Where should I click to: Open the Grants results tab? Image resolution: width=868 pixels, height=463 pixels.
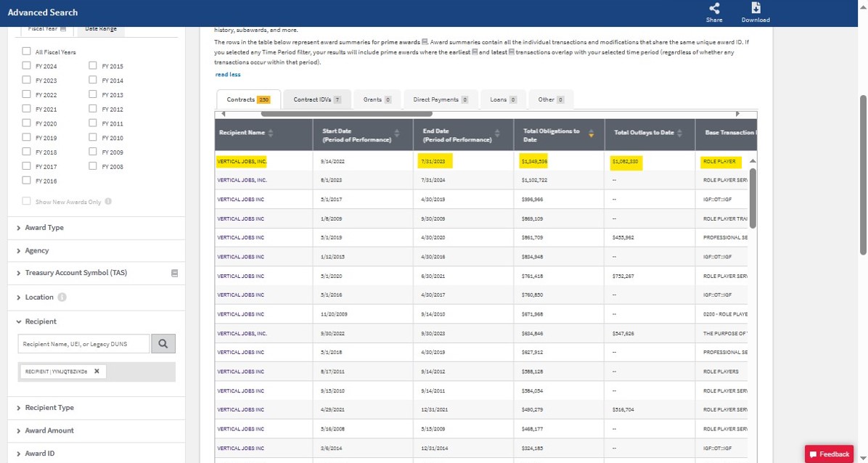[377, 99]
